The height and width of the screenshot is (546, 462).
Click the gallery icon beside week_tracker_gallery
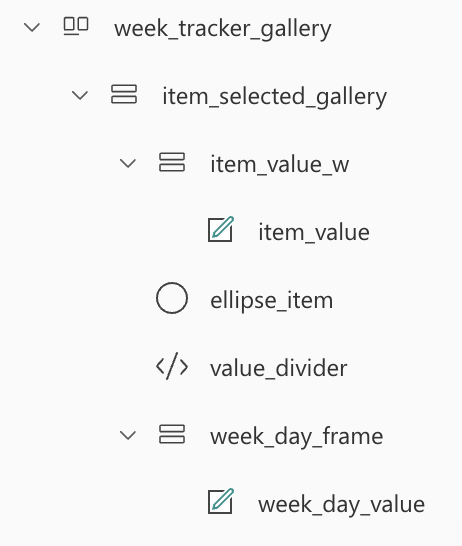(x=76, y=26)
